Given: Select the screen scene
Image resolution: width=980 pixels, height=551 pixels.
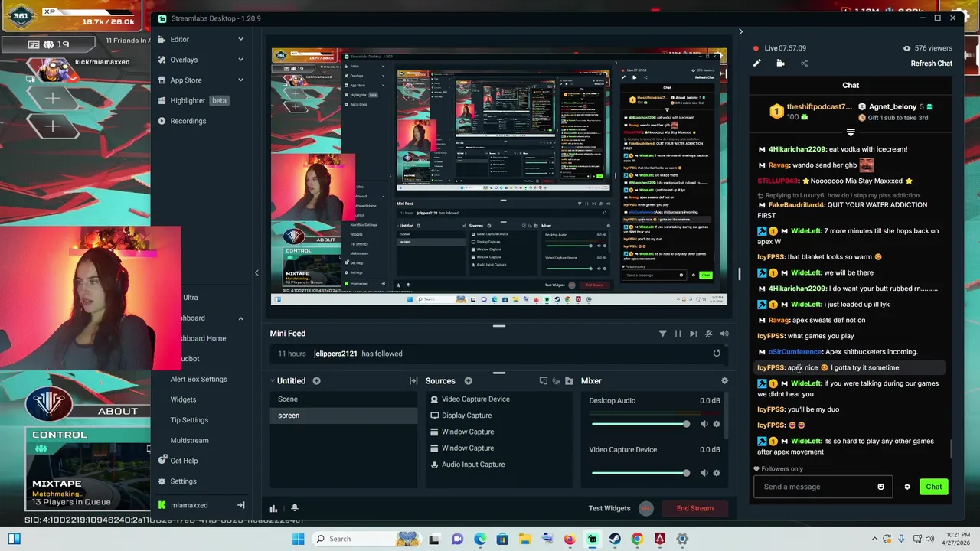Looking at the screenshot, I should 343,416.
